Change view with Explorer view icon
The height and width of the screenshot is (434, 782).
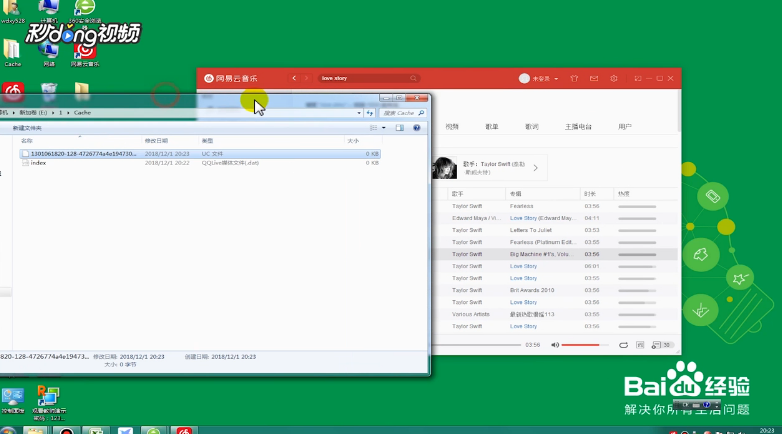(x=374, y=128)
